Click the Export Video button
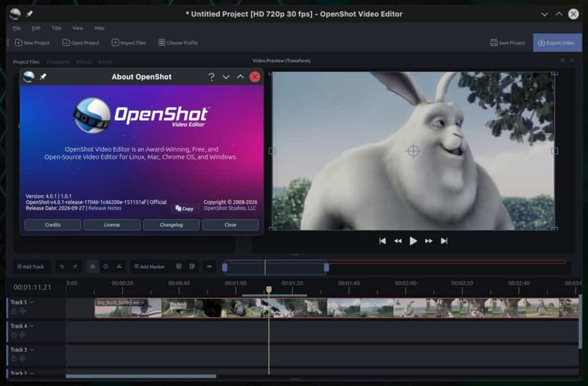The image size is (588, 386). [557, 42]
